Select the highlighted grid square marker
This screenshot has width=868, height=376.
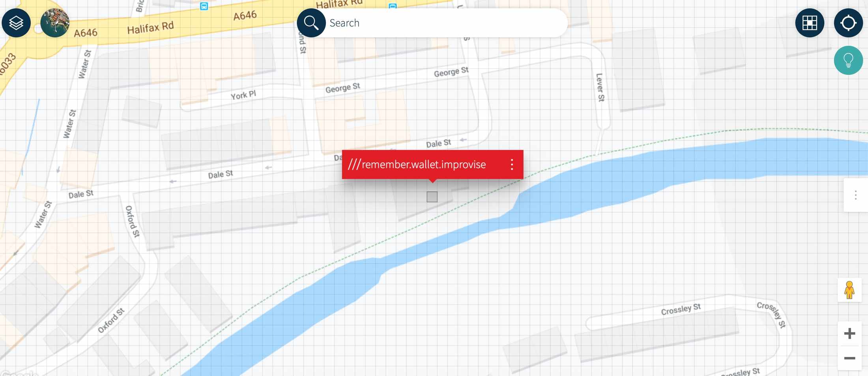[432, 197]
